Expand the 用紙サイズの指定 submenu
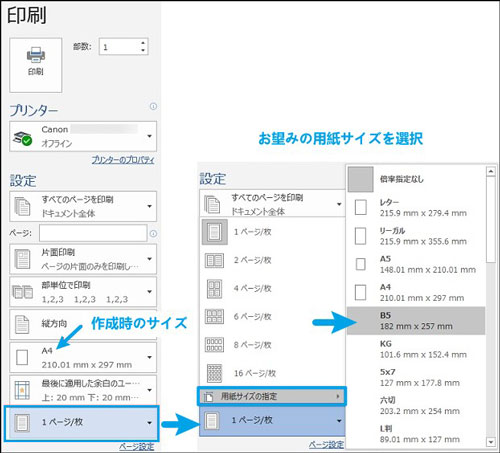The width and height of the screenshot is (500, 453). click(272, 396)
